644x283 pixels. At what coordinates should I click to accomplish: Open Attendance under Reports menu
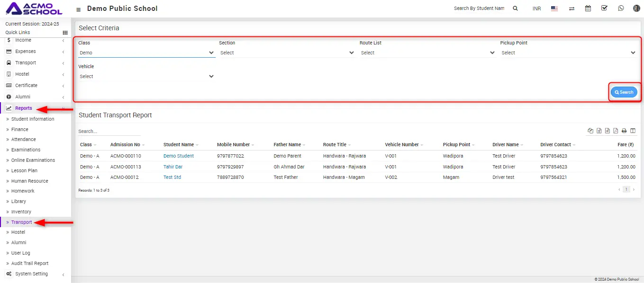click(x=24, y=140)
